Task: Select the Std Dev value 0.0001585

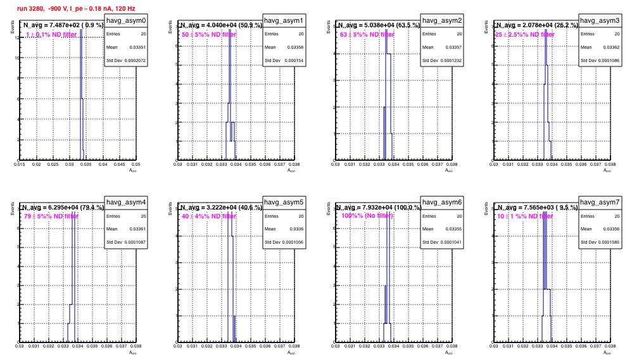Action: click(609, 242)
